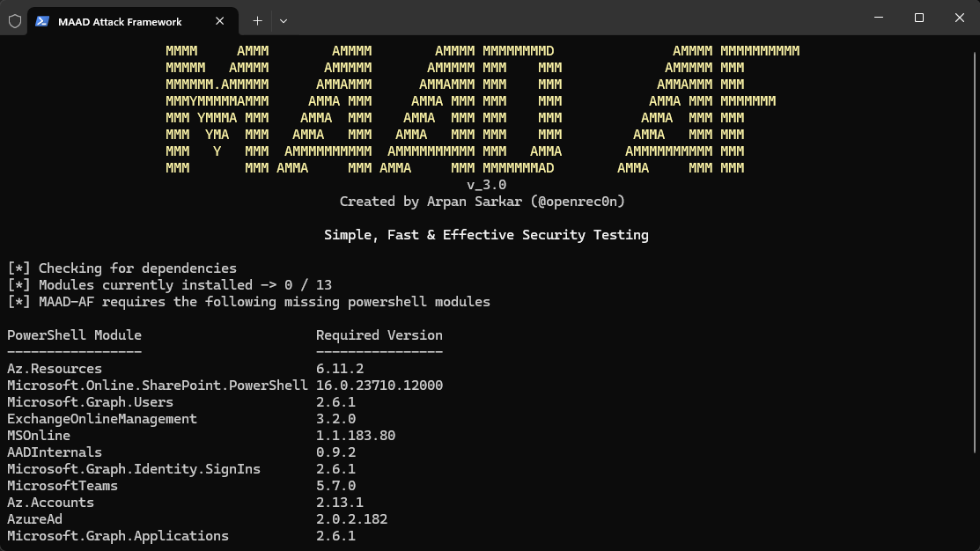Minimize the terminal window
Screen dimensions: 980x551
point(879,18)
